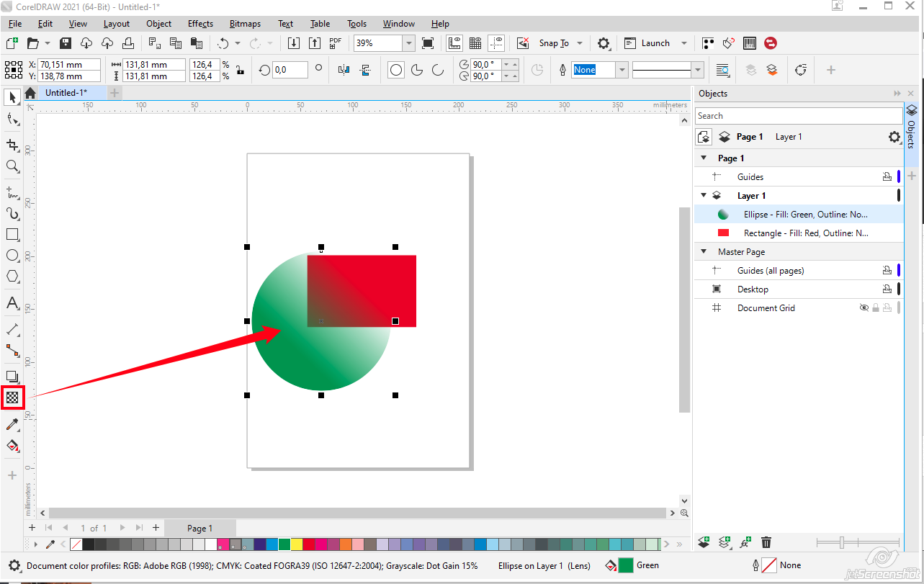The image size is (924, 584).
Task: Open the Bitmaps menu
Action: point(245,24)
